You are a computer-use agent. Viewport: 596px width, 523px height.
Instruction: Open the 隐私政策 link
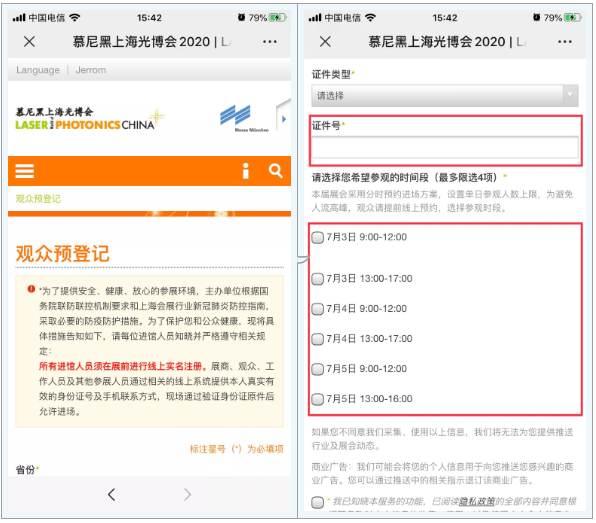click(477, 502)
